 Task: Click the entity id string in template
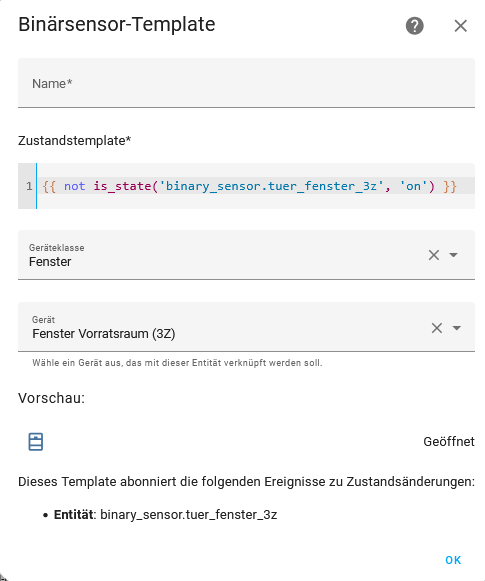pyautogui.click(x=271, y=186)
